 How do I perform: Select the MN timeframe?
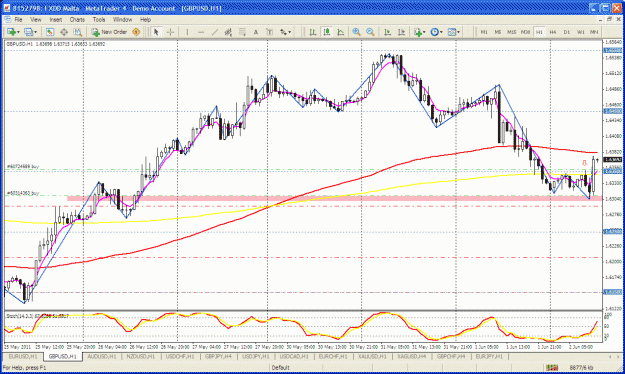594,32
